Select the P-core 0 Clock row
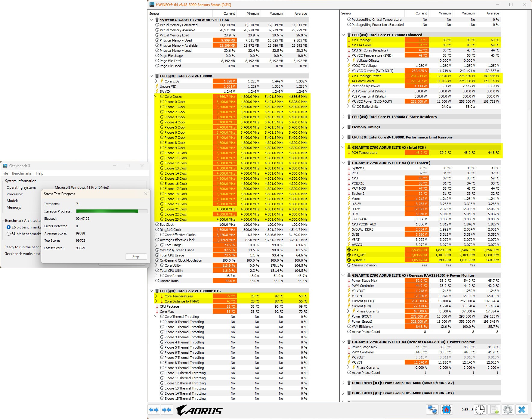Screen dimensions: 532x419 pyautogui.click(x=231, y=102)
